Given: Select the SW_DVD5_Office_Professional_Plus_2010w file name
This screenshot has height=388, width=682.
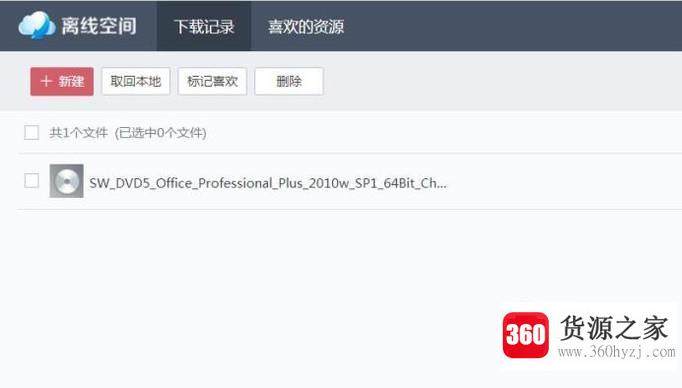Looking at the screenshot, I should tap(268, 183).
